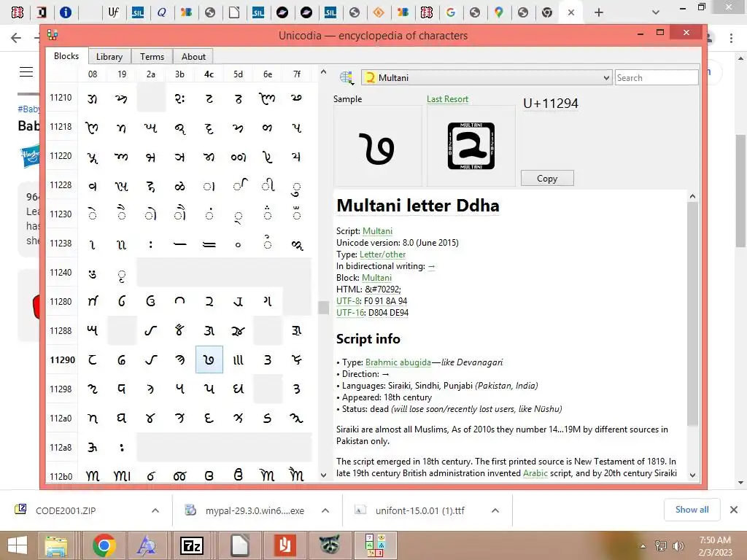Click the character grid scrollbar thumb
This screenshot has height=560, width=747.
(x=323, y=308)
